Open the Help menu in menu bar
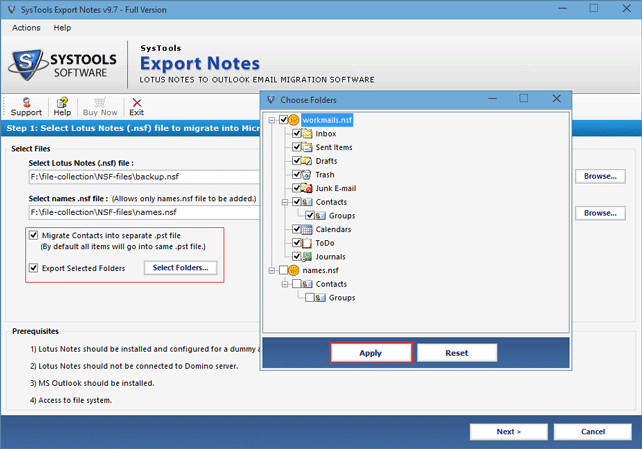This screenshot has width=642, height=449. 62,28
